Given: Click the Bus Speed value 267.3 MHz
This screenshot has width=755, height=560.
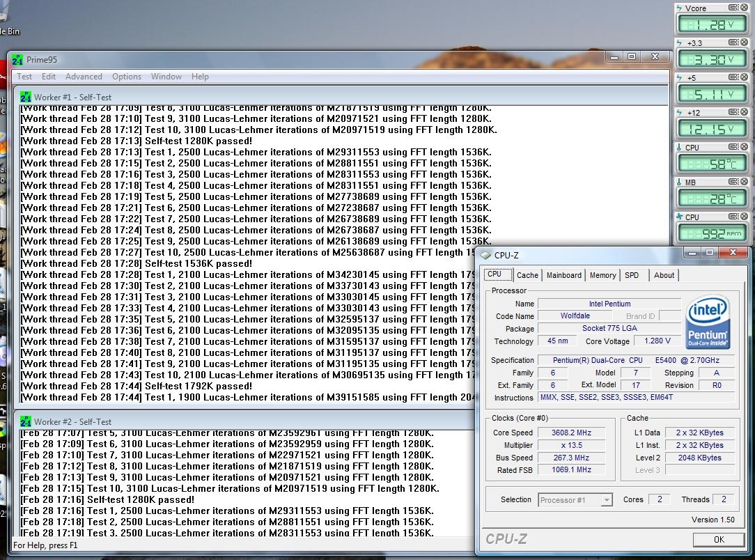Looking at the screenshot, I should [572, 458].
